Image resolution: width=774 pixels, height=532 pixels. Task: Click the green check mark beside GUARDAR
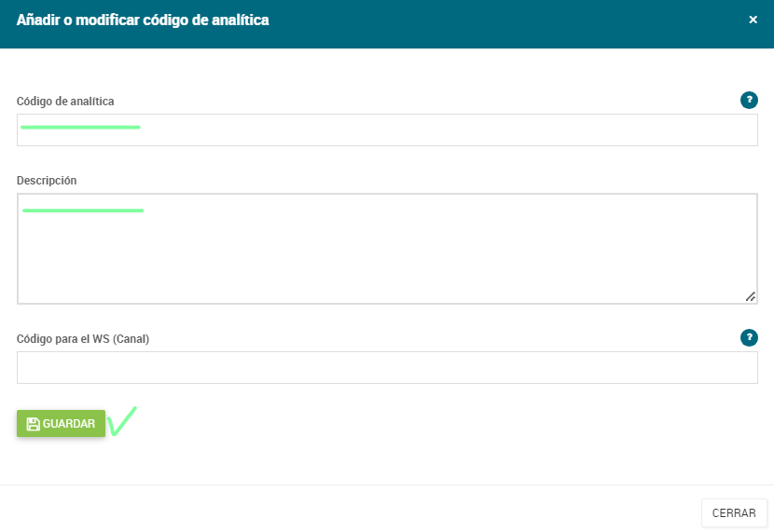click(x=121, y=421)
